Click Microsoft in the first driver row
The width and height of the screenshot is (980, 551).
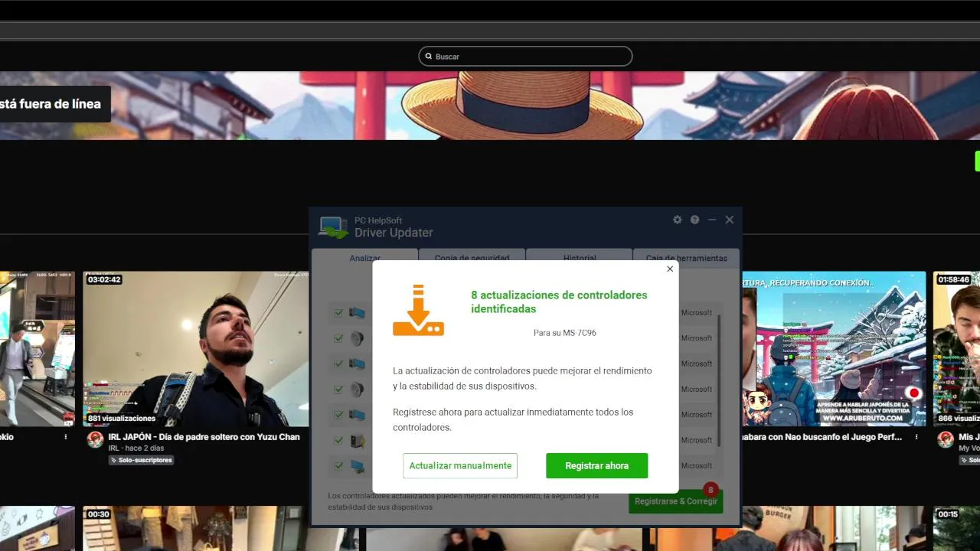point(697,313)
